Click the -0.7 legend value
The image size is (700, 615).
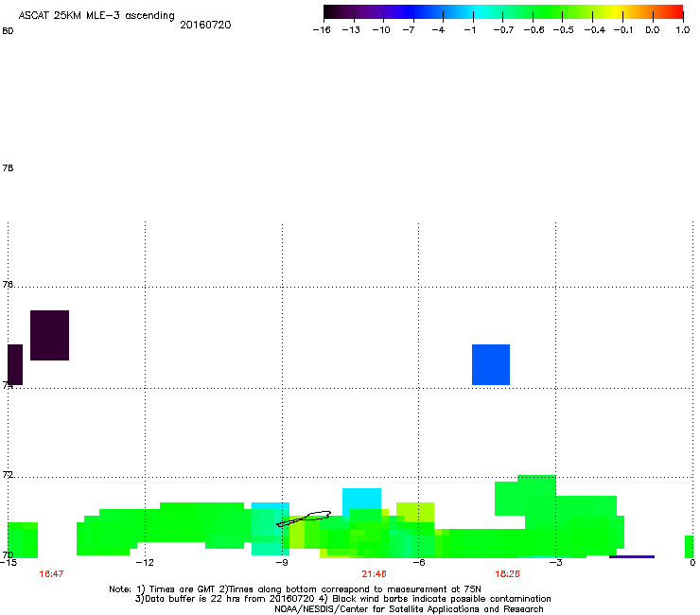coord(503,30)
